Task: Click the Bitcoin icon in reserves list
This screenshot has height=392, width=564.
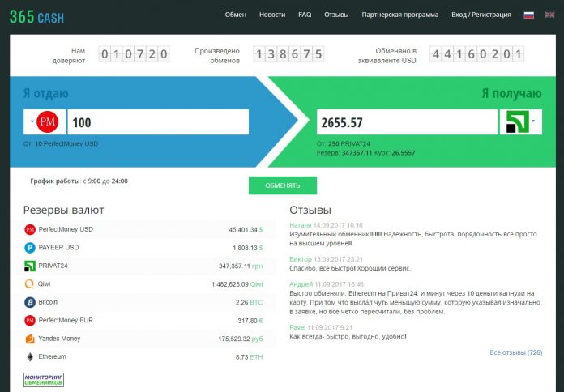Action: (30, 302)
